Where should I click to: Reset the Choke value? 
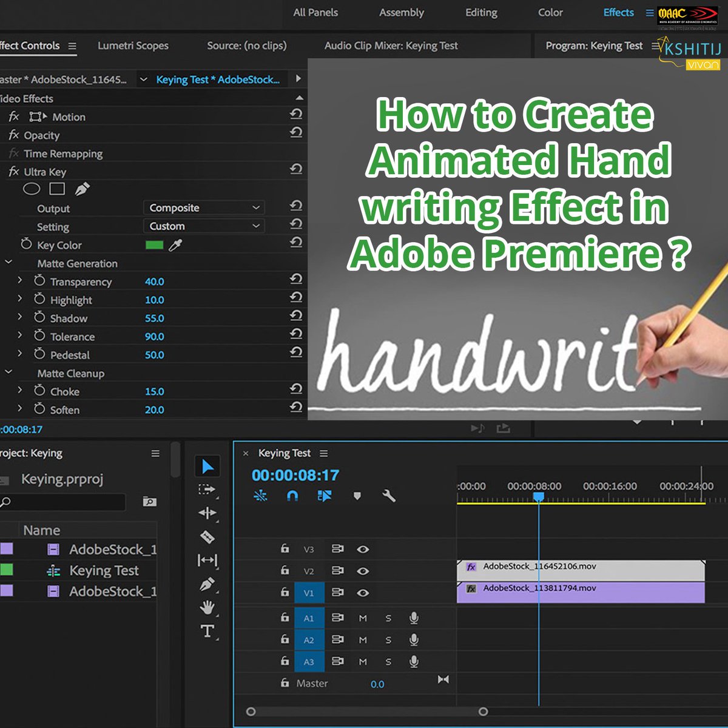(x=296, y=389)
